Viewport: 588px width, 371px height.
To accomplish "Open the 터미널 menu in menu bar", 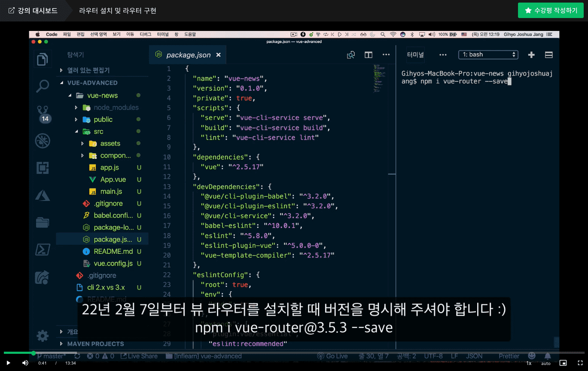I will (x=163, y=34).
